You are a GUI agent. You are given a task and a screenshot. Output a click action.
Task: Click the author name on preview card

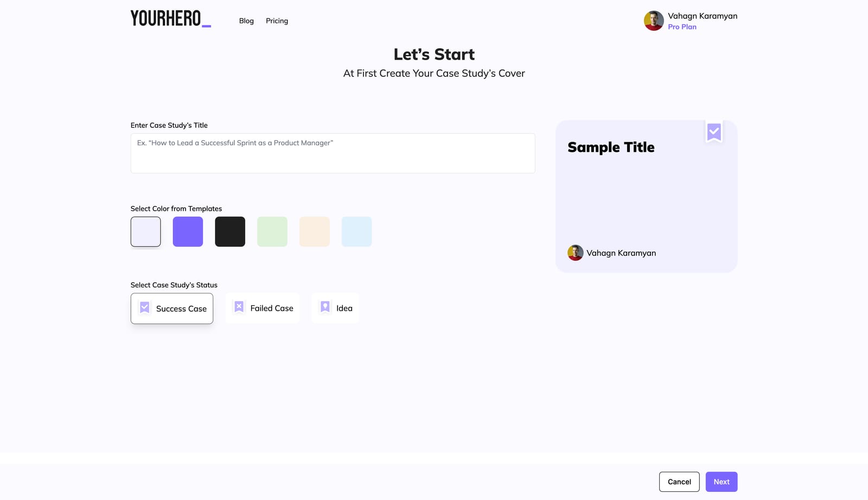621,253
